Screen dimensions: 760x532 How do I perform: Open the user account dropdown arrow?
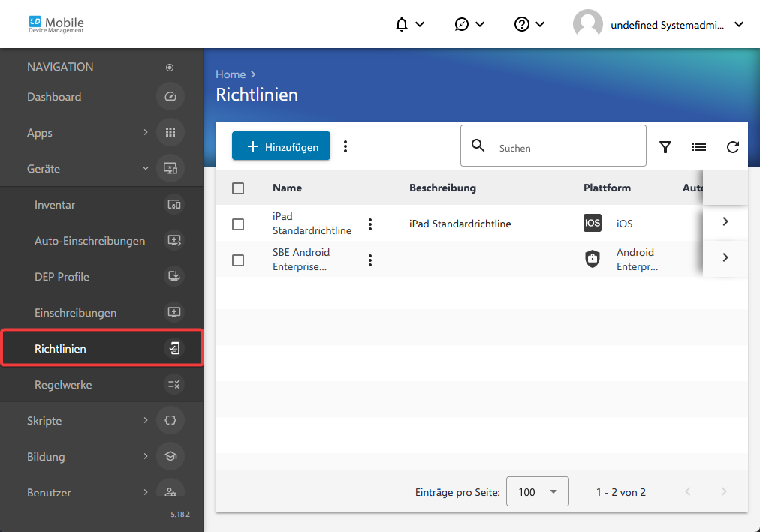click(x=739, y=24)
